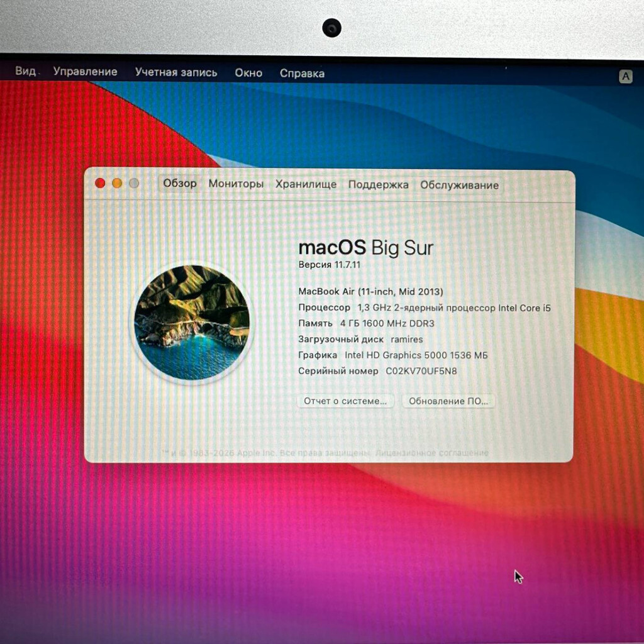Switch to the Хранилище tab
The width and height of the screenshot is (644, 644).
pos(306,184)
